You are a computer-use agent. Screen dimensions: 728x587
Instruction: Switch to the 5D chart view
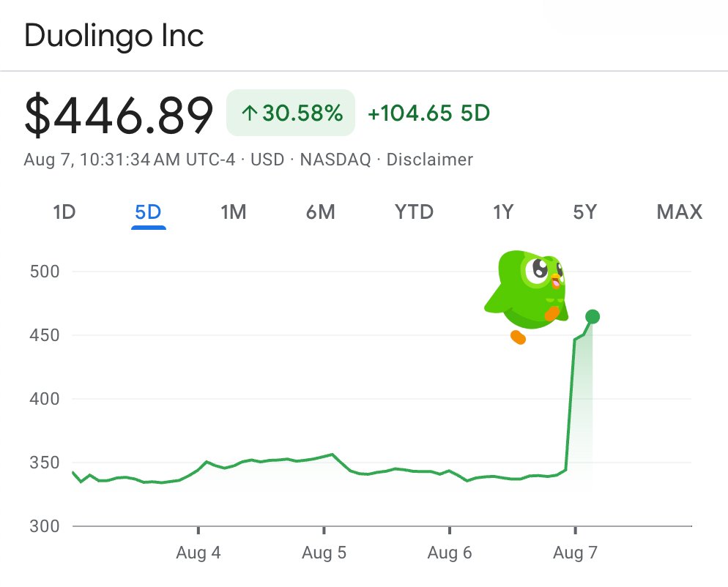pyautogui.click(x=149, y=212)
